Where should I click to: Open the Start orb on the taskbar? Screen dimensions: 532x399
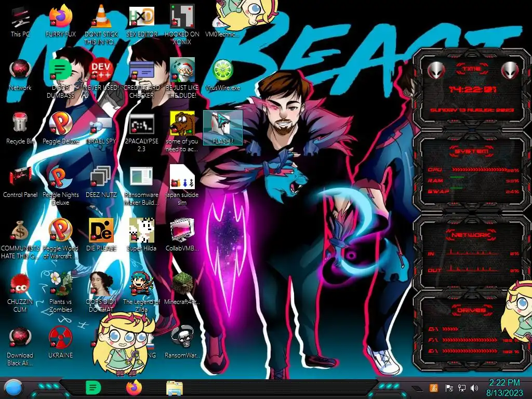14,388
